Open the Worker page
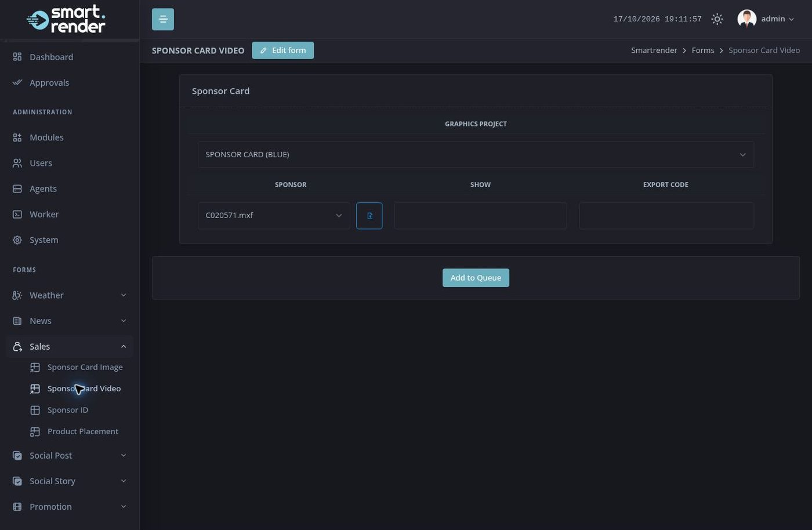 [44, 214]
